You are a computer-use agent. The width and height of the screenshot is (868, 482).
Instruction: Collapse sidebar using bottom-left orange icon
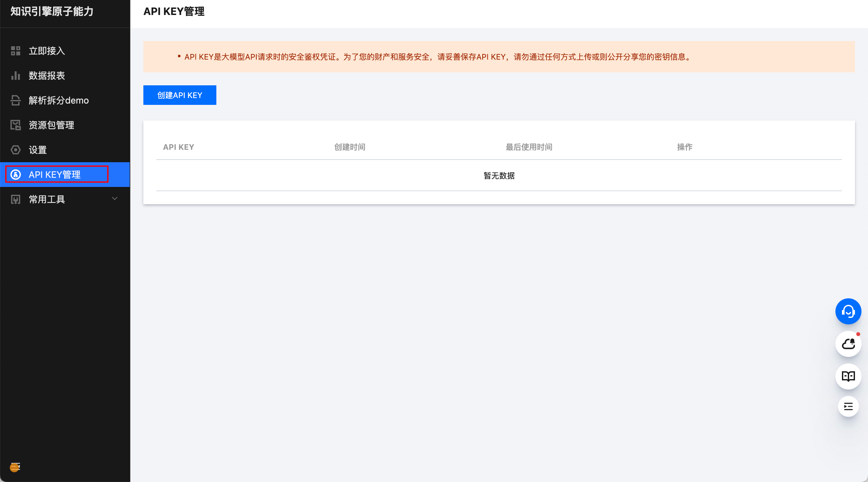tap(15, 467)
